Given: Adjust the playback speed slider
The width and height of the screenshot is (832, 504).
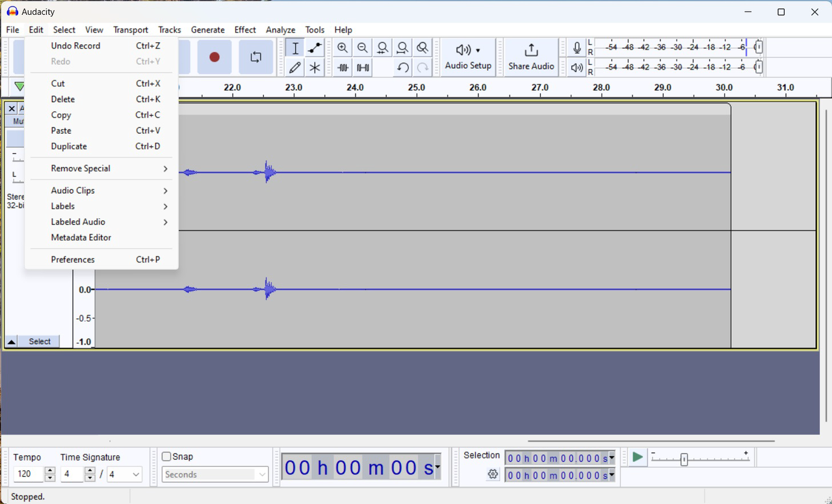Looking at the screenshot, I should pyautogui.click(x=685, y=459).
